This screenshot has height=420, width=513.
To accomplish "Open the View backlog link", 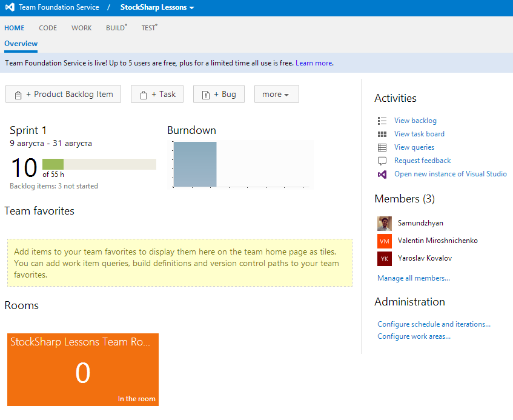I will pyautogui.click(x=415, y=121).
